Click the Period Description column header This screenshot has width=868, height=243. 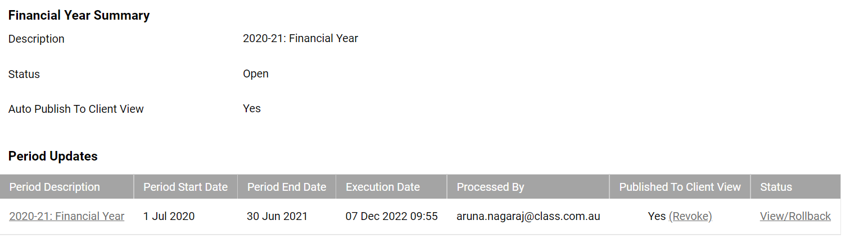55,187
